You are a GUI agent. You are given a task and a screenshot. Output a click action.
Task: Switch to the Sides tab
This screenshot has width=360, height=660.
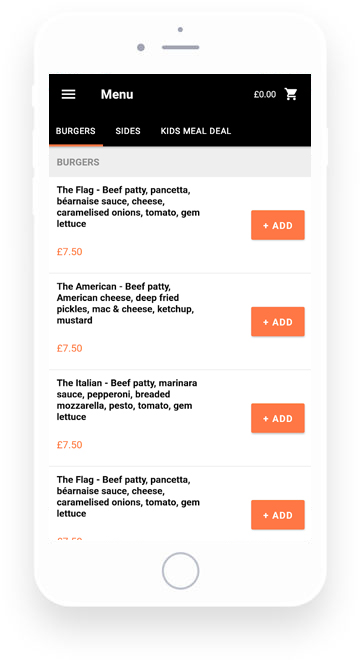[x=128, y=131]
